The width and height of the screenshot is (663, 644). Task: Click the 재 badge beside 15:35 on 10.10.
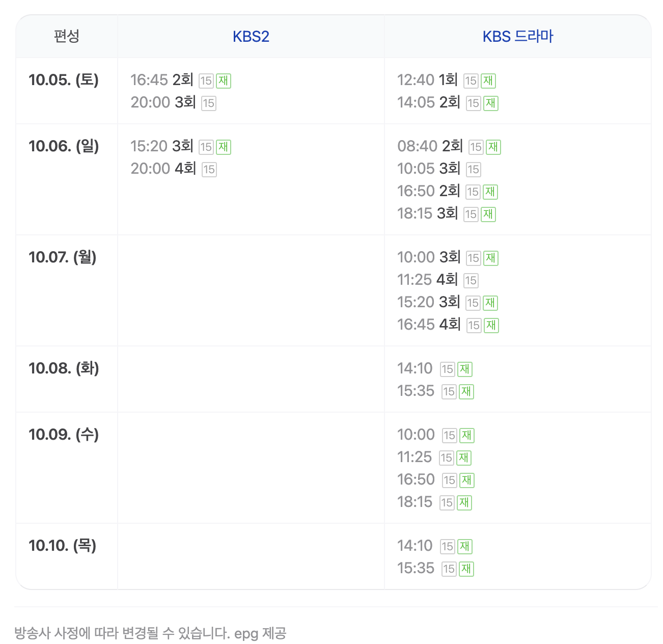[466, 569]
